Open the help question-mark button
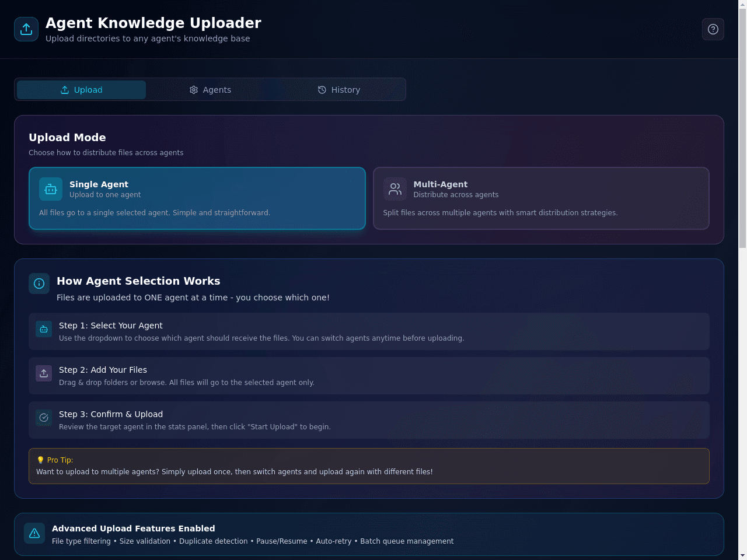 (713, 29)
